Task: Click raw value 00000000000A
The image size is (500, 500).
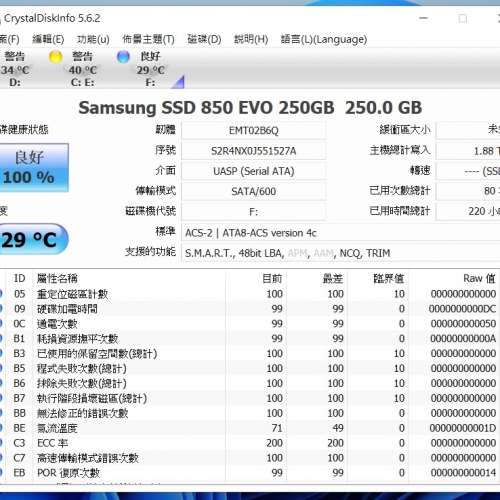Action: click(463, 339)
